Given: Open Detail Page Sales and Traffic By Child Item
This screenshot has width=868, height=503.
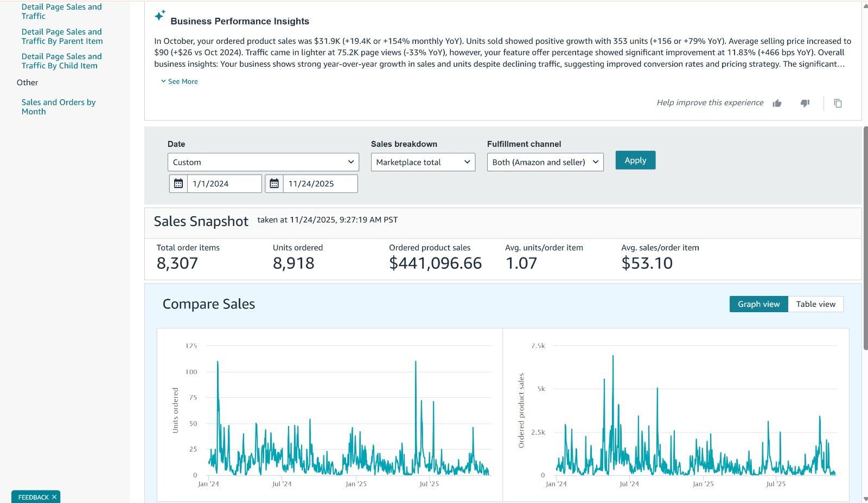Looking at the screenshot, I should click(x=61, y=61).
